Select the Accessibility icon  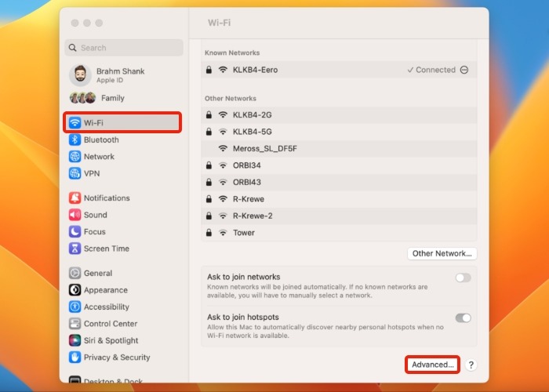click(x=75, y=307)
